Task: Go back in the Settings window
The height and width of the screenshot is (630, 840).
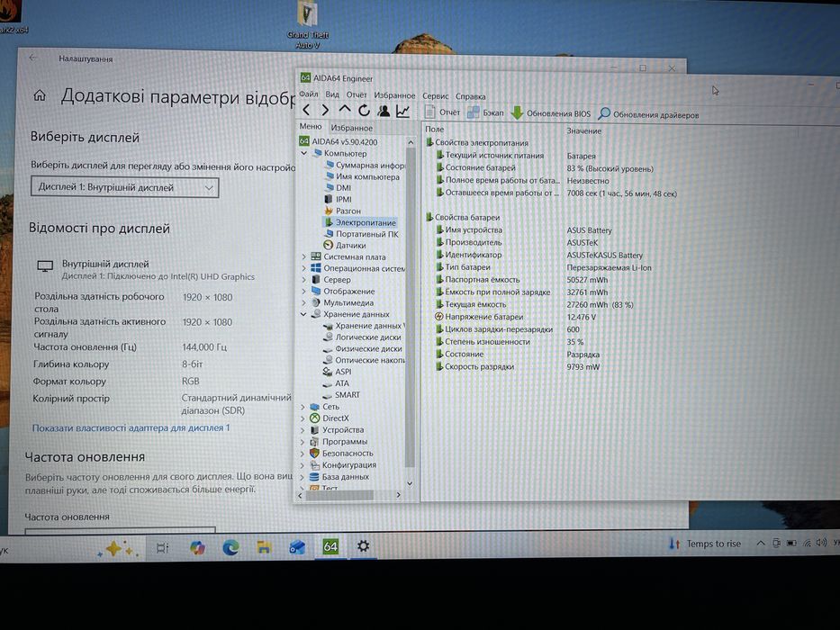Action: tap(33, 58)
